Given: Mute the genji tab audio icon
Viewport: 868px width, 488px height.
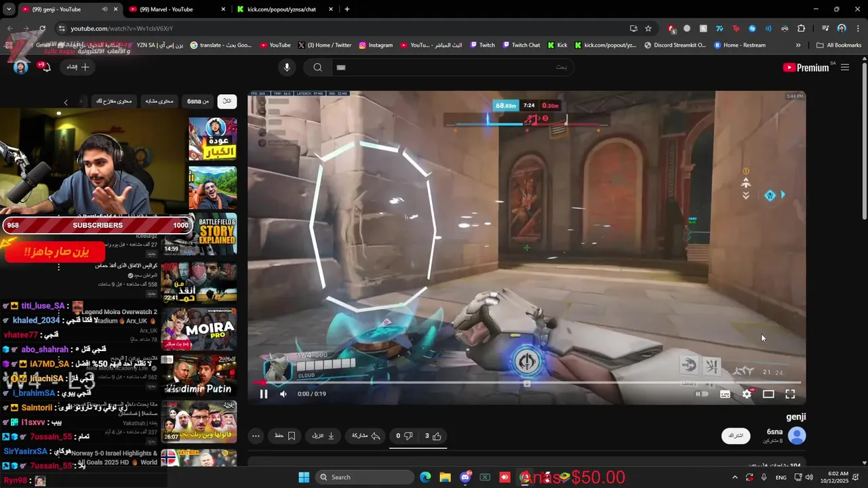Looking at the screenshot, I should (104, 9).
